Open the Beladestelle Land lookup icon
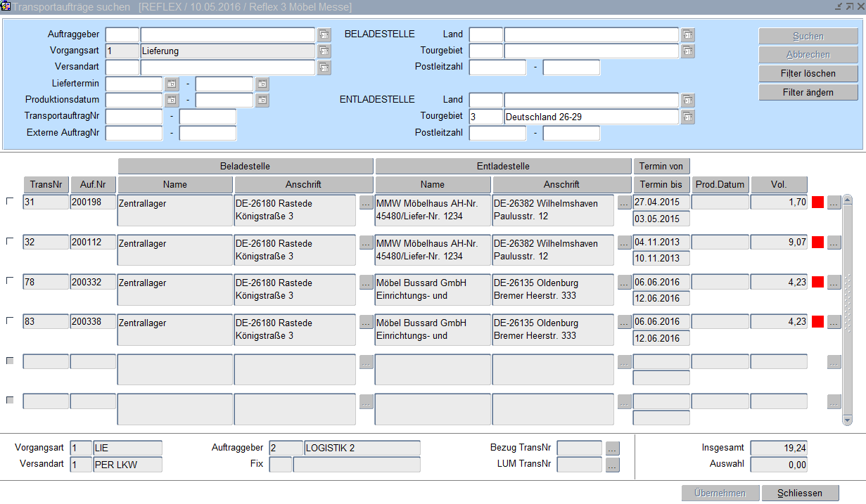The width and height of the screenshot is (866, 504). pos(687,34)
